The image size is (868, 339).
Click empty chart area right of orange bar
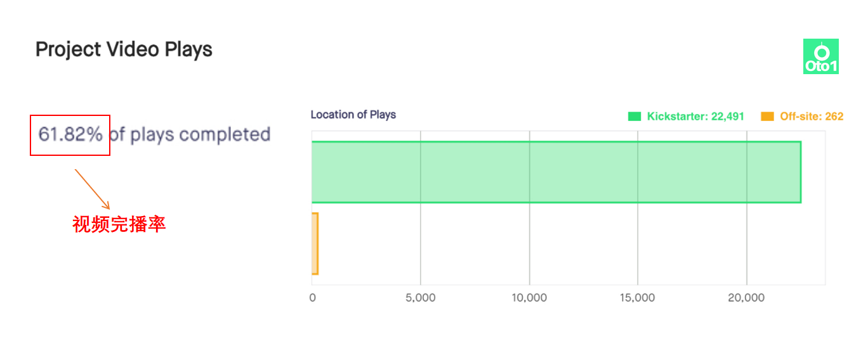click(571, 244)
